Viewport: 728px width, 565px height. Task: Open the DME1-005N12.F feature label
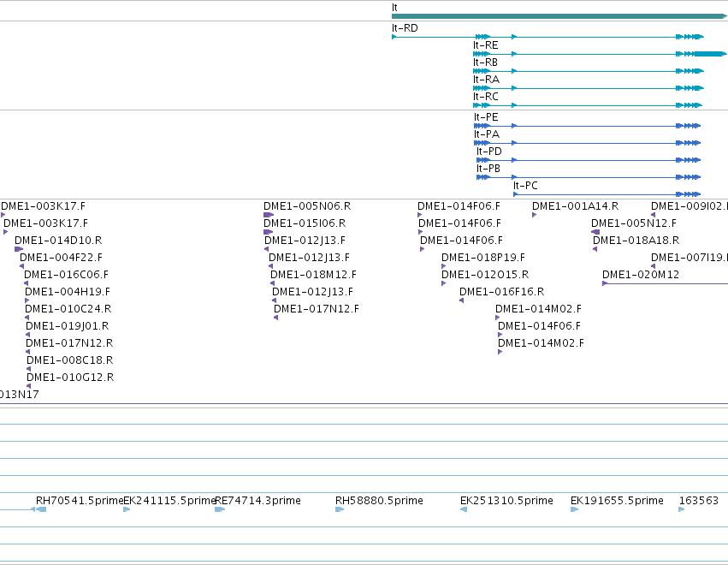click(x=634, y=223)
